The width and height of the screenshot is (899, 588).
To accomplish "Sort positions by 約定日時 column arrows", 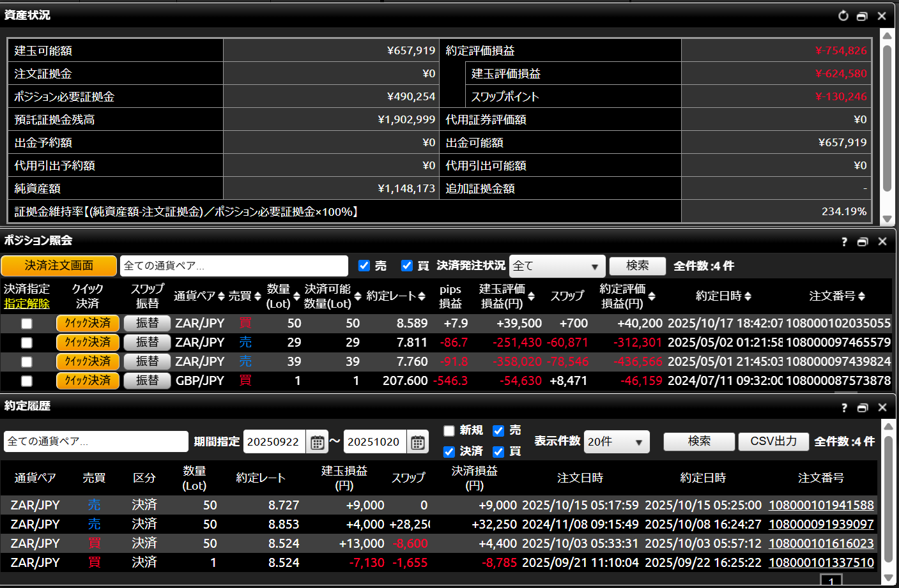I will [748, 296].
